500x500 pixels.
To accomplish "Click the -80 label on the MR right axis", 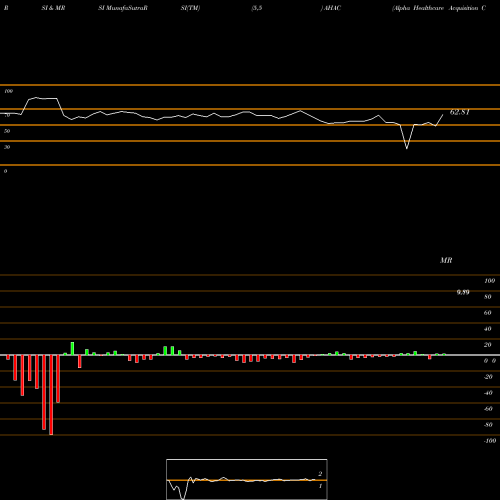I will 488,425.
